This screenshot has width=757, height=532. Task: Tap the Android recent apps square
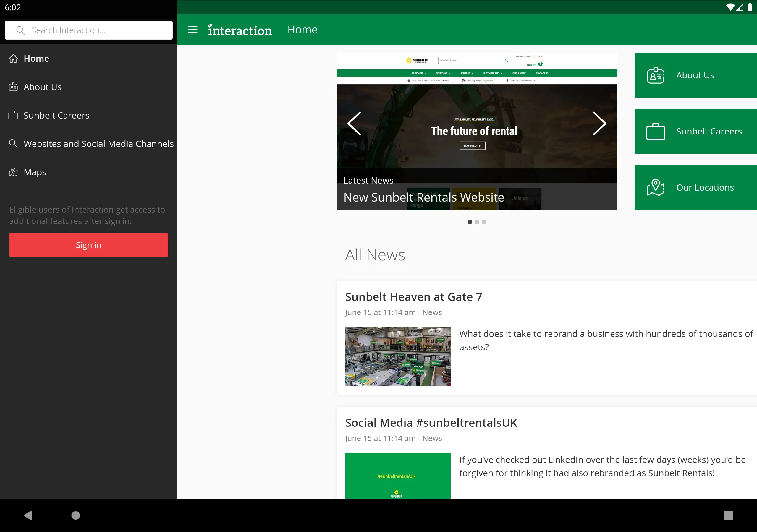[728, 515]
